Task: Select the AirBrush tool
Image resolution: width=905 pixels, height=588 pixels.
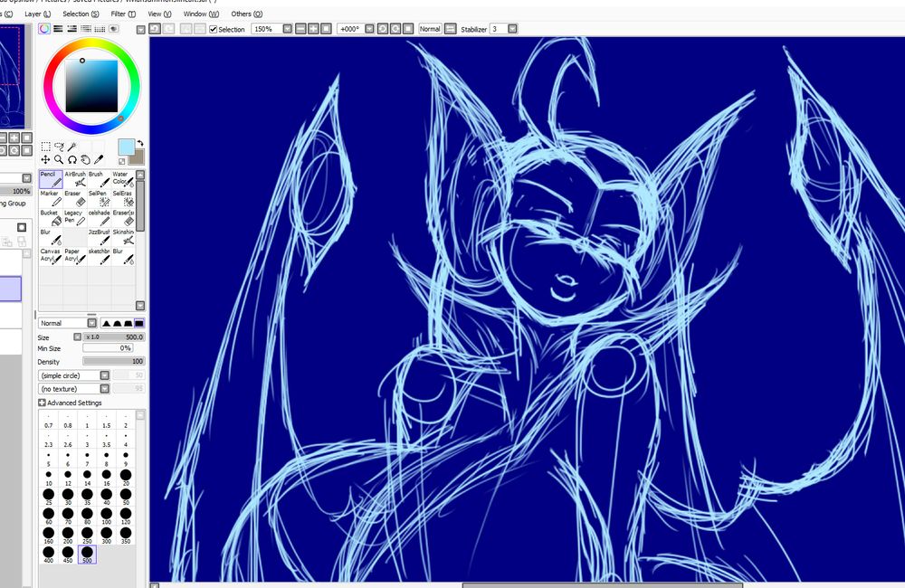Action: pos(75,179)
